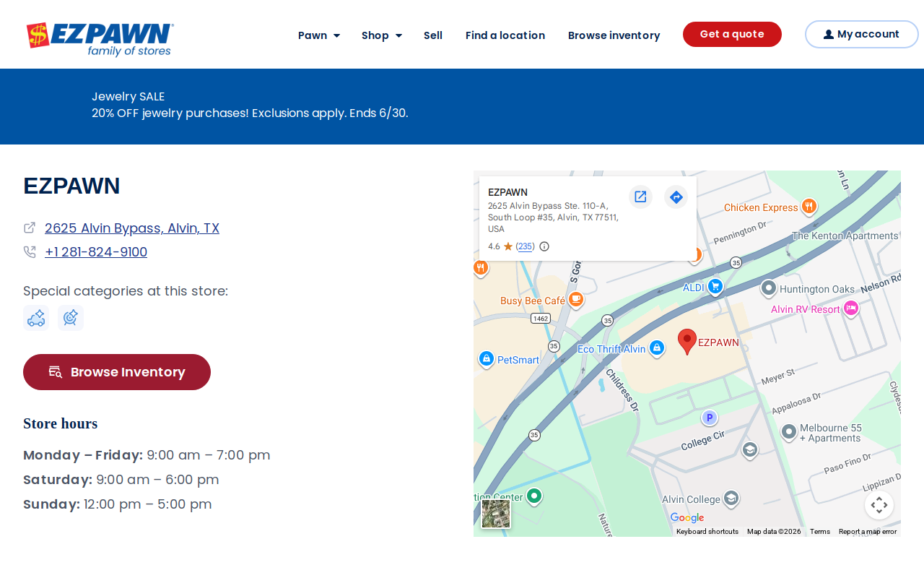The image size is (924, 578).
Task: Open the 235 reviews link on map card
Action: click(526, 246)
